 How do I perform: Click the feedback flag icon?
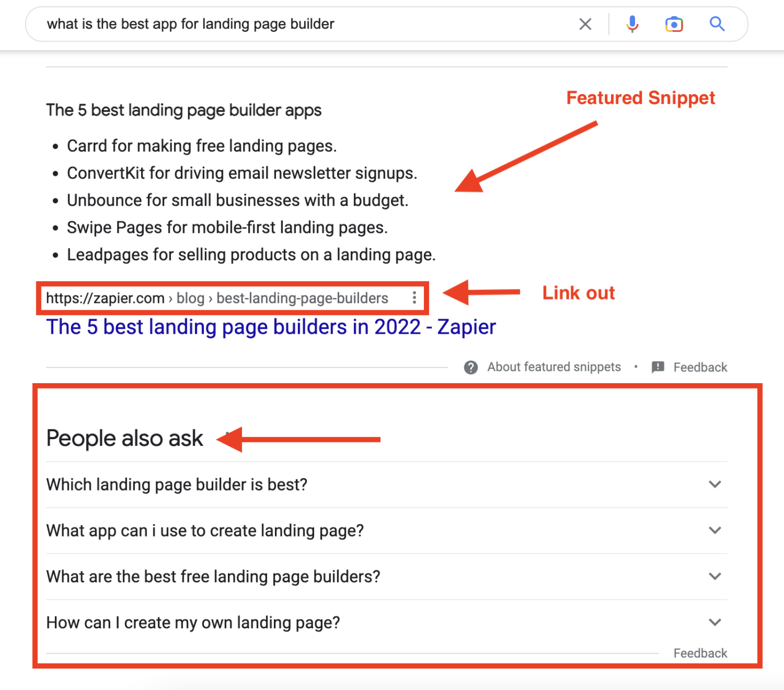(x=658, y=367)
